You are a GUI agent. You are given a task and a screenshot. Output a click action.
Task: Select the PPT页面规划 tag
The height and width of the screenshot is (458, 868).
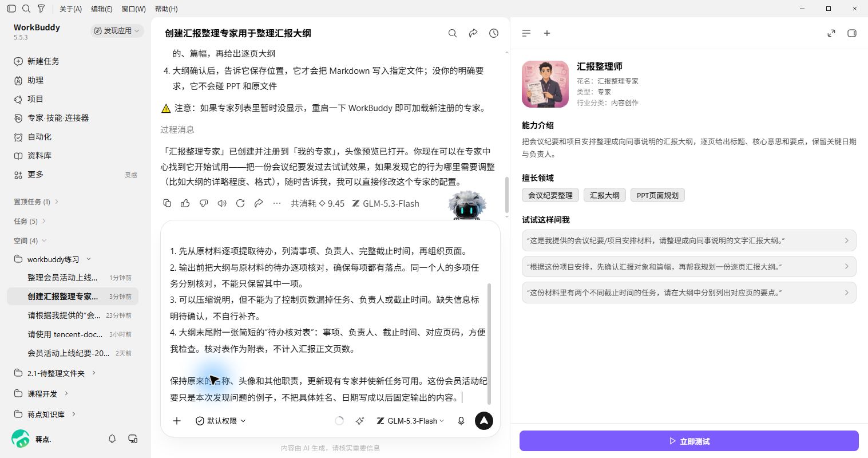coord(657,195)
